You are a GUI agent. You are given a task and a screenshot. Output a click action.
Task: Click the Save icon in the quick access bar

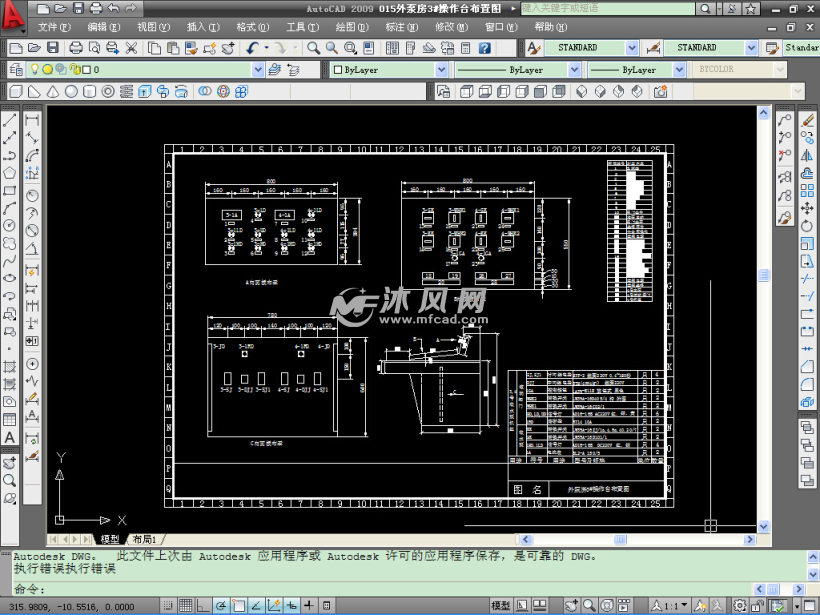click(76, 8)
